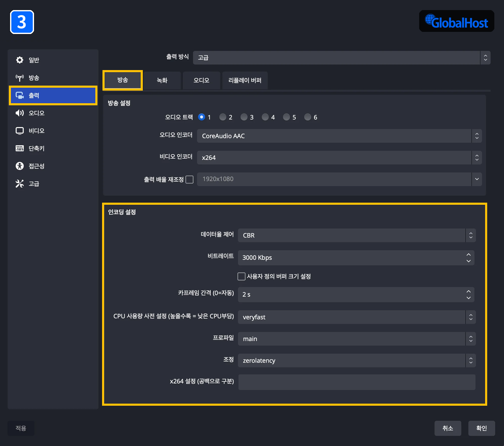Open the 오디오 인코더 dropdown (CoreAudio AAC)
The height and width of the screenshot is (446, 504).
tap(339, 136)
